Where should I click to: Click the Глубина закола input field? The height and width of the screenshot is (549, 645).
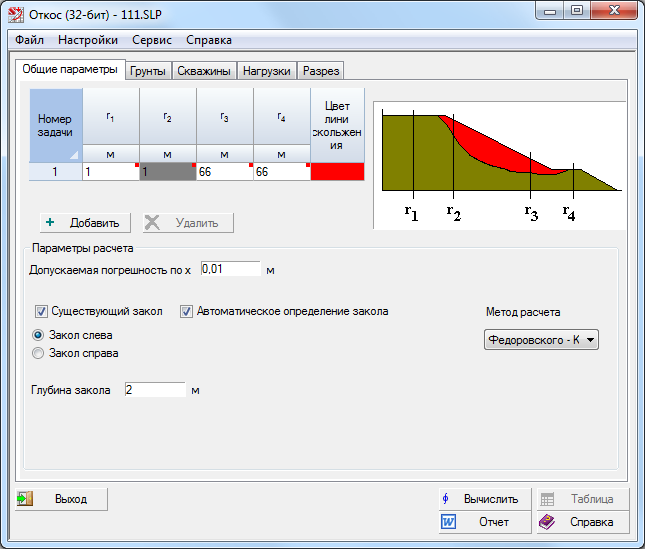tap(155, 389)
